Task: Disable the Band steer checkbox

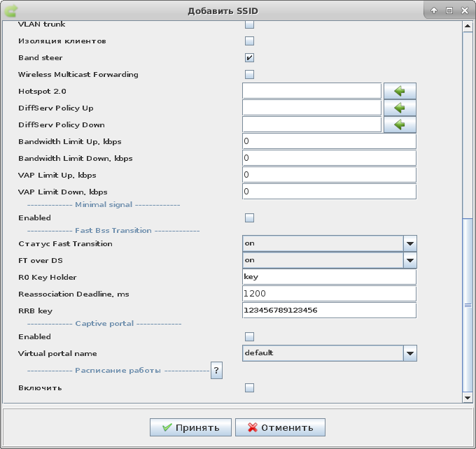Action: (249, 57)
